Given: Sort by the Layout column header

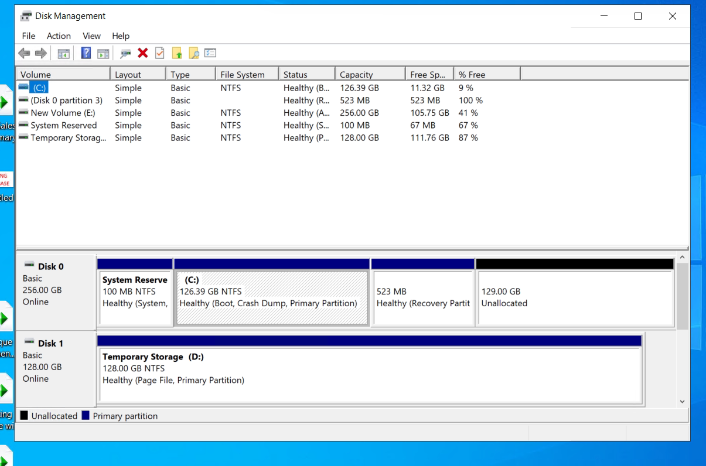Looking at the screenshot, I should 138,74.
